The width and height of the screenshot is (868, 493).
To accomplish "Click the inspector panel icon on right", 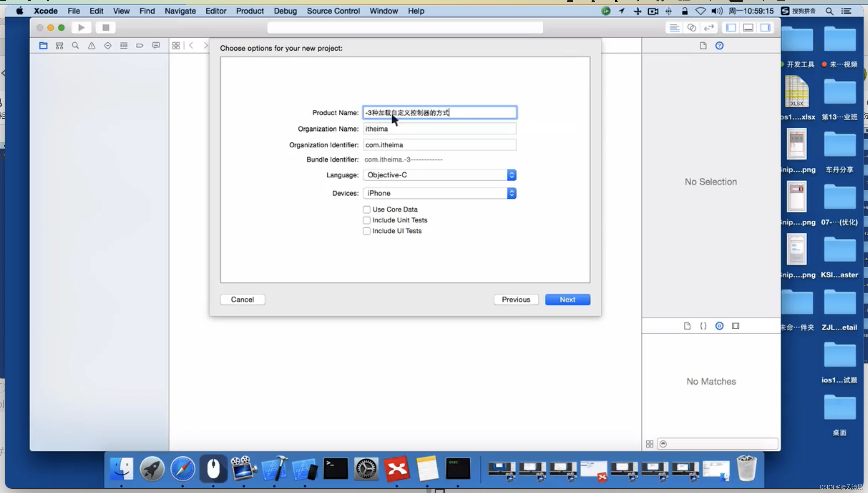I will [766, 27].
